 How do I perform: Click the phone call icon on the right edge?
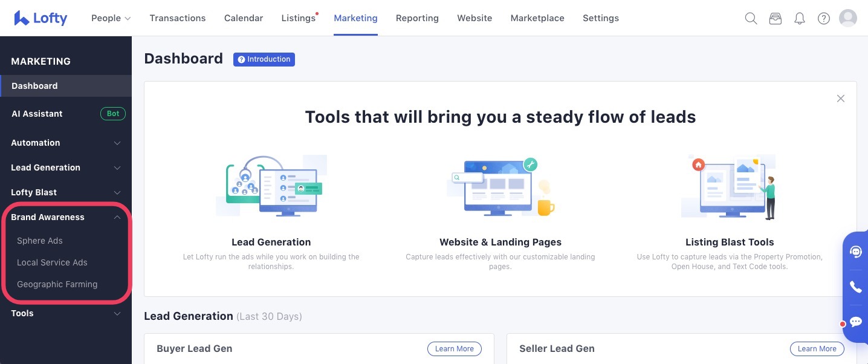(855, 287)
